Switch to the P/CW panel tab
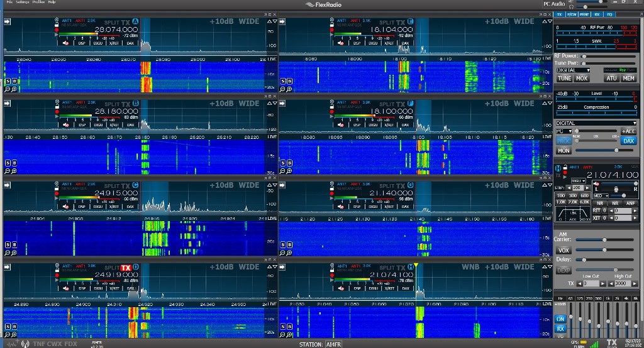This screenshot has width=644, height=348. point(572,14)
